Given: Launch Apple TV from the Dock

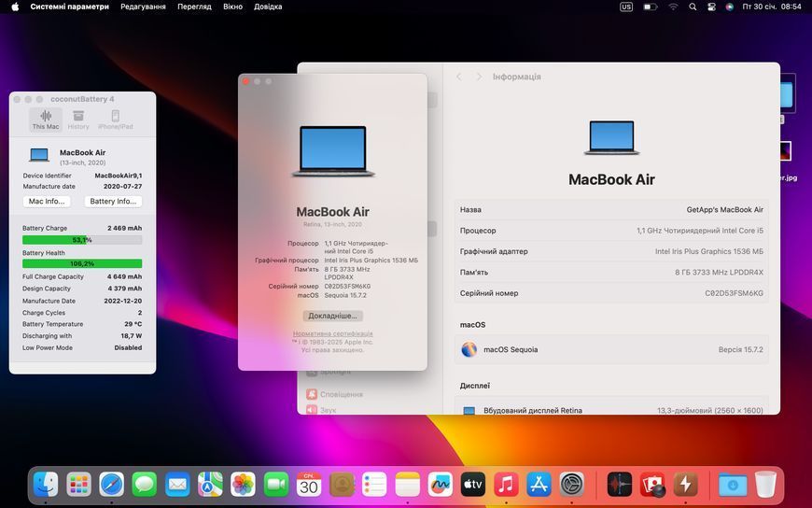Looking at the screenshot, I should (x=473, y=485).
